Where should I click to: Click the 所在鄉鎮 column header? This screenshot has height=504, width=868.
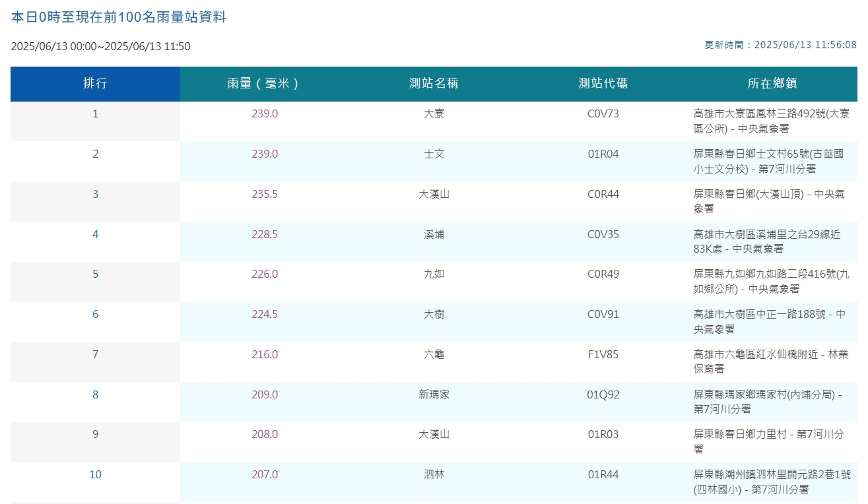(x=773, y=84)
